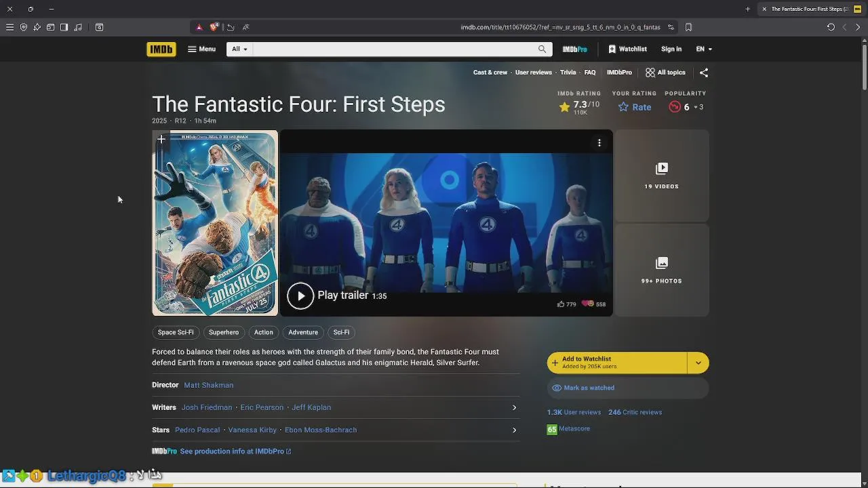Open the 19 Videos tile
The image size is (868, 488).
(661, 176)
